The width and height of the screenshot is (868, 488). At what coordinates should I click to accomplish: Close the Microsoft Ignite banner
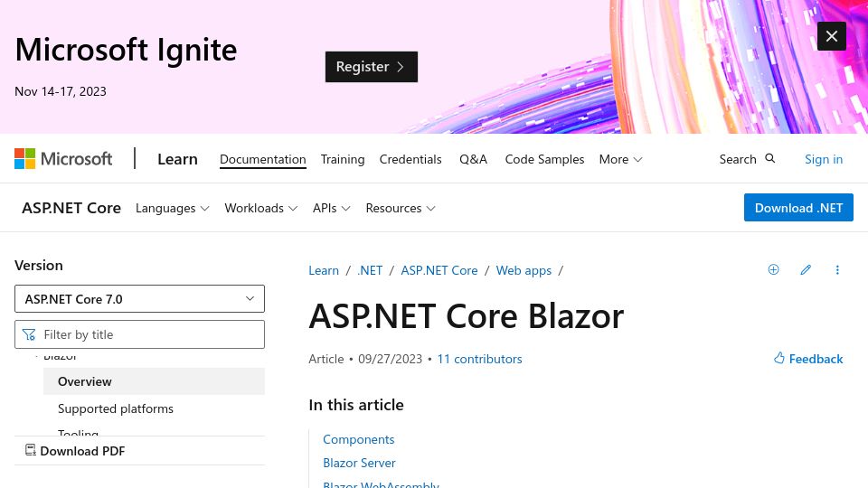(832, 36)
